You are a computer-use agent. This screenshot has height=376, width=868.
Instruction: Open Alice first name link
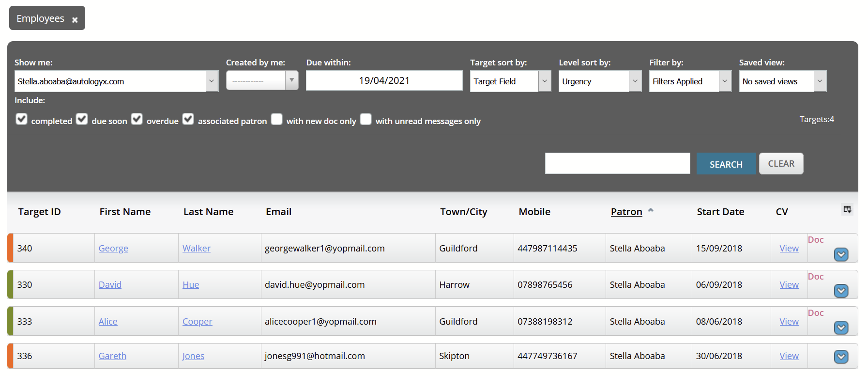pyautogui.click(x=108, y=321)
